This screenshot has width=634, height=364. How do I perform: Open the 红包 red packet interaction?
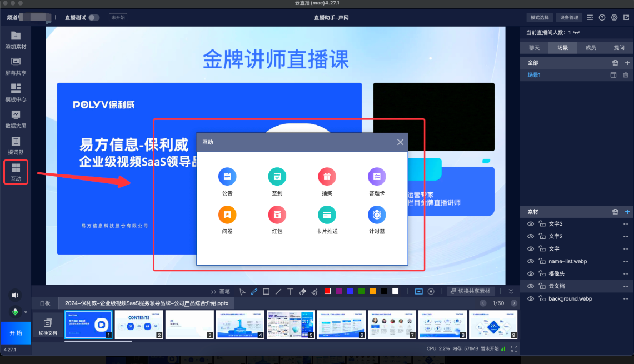click(277, 220)
